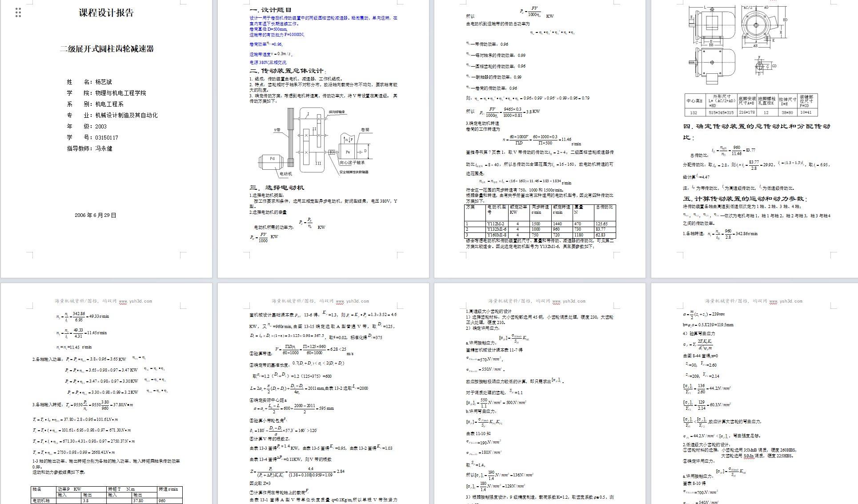Click the line ④确定实际中心距a
Image resolution: width=858 pixels, height=504 pixels.
point(268,400)
